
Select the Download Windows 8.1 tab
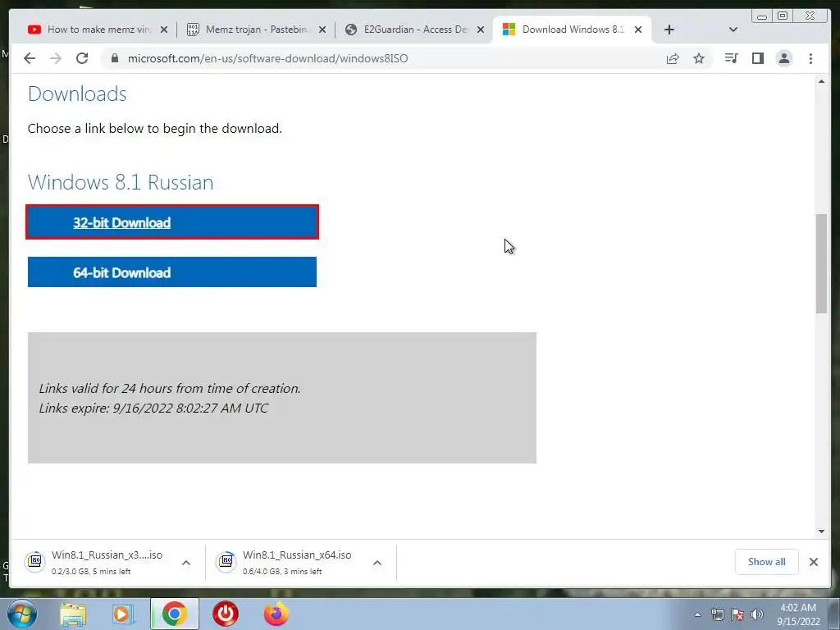[572, 30]
